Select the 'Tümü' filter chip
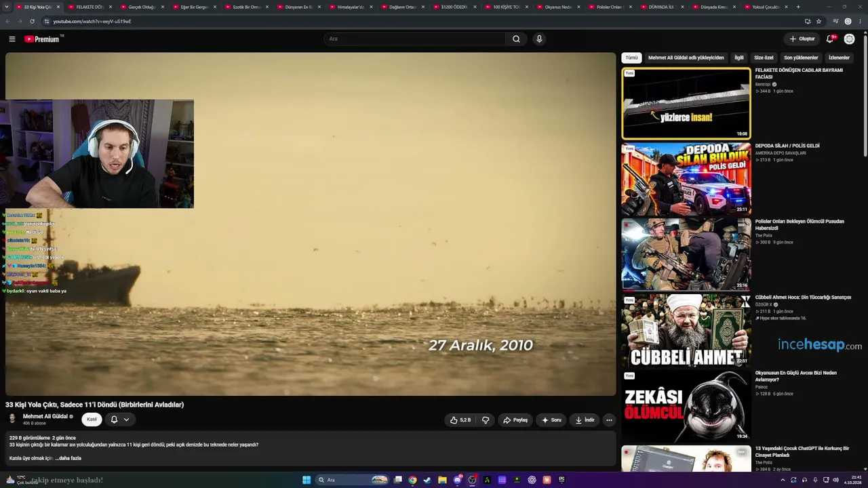This screenshot has width=868, height=488. (x=631, y=58)
